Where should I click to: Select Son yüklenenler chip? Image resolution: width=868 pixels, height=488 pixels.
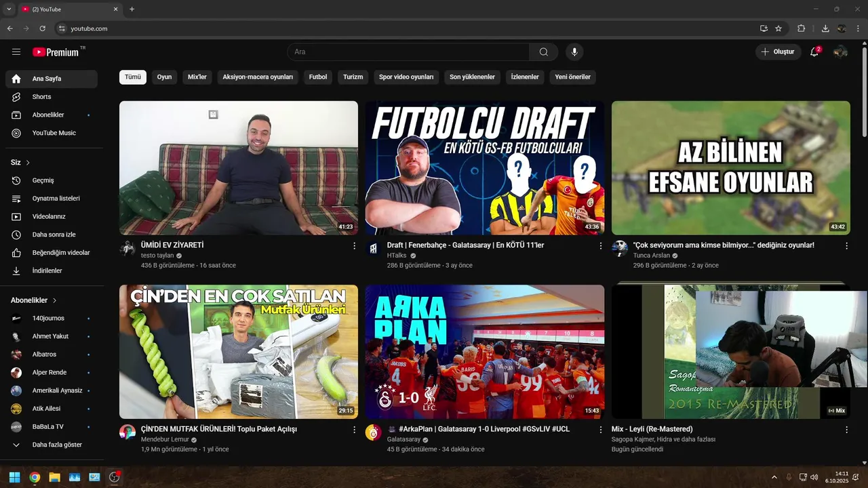[x=472, y=77]
